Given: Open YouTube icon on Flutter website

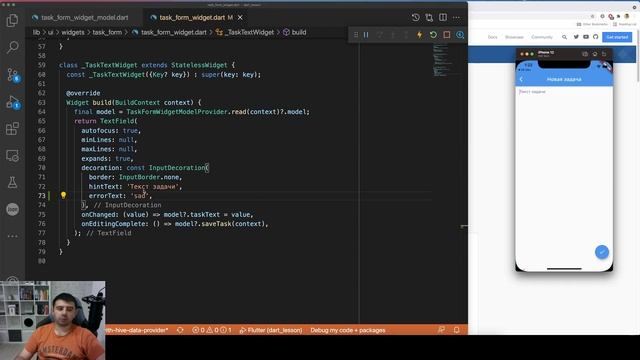Looking at the screenshot, I should pyautogui.click(x=586, y=37).
